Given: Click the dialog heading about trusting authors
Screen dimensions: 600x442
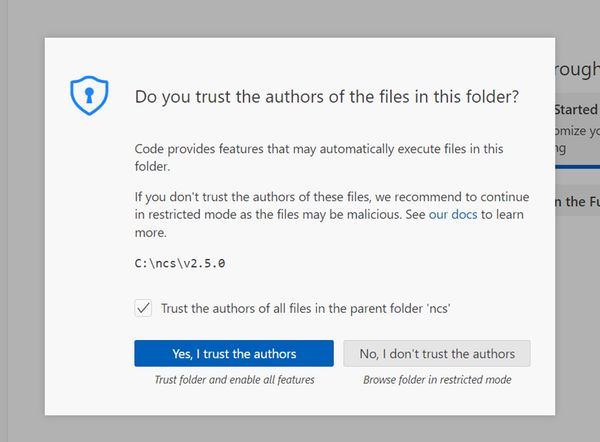Looking at the screenshot, I should [x=327, y=96].
